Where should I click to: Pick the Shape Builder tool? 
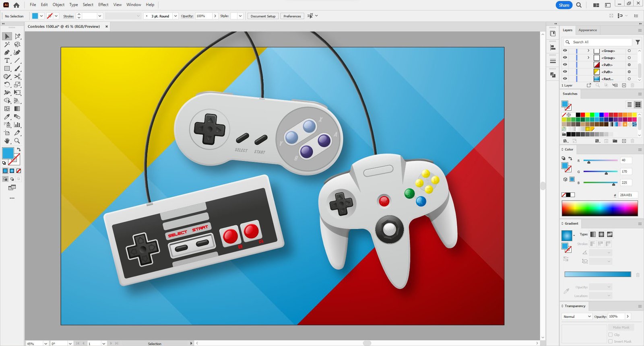coord(7,101)
